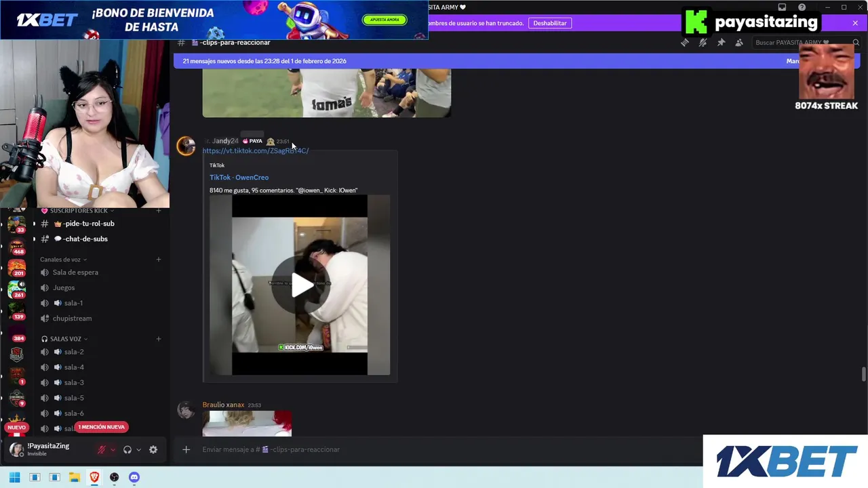Image resolution: width=868 pixels, height=488 pixels.
Task: Open server icon with 9 badge
Action: coord(16,398)
